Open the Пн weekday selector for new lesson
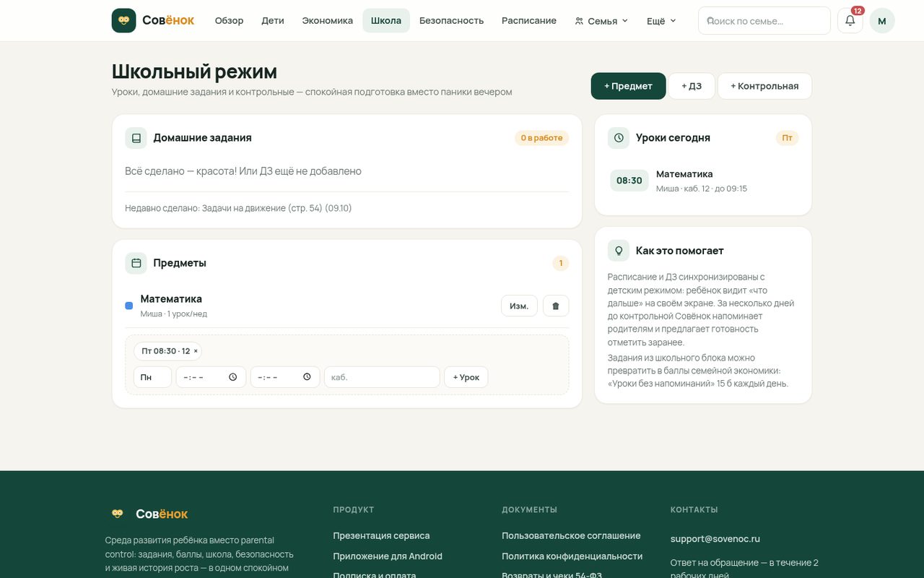 (x=152, y=377)
